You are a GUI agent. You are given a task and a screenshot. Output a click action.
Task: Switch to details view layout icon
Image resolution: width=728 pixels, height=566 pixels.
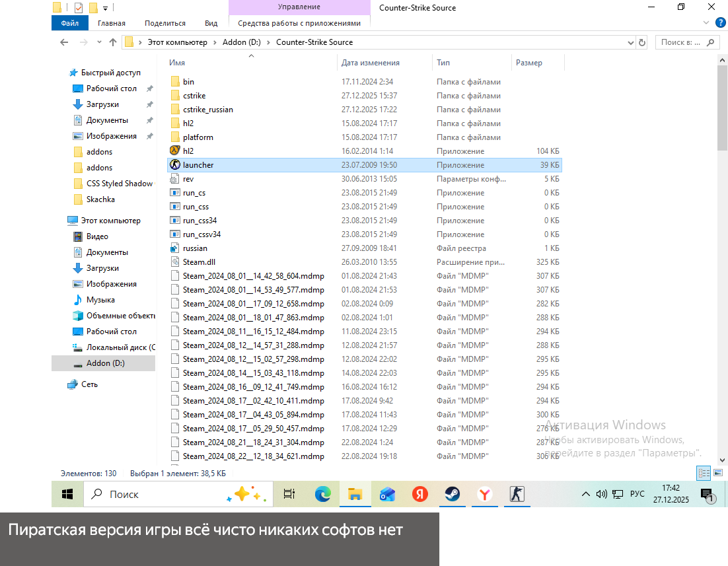[704, 473]
